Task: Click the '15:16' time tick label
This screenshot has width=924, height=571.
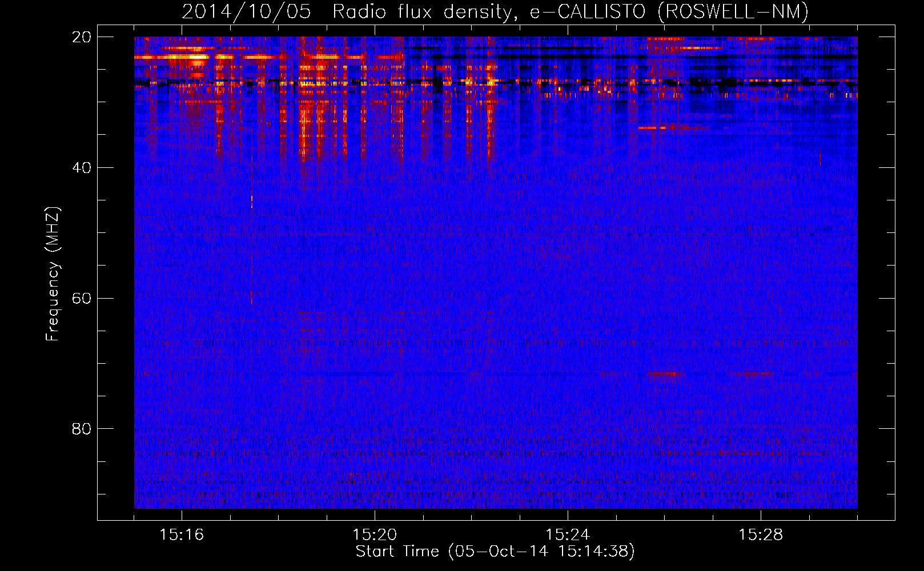Action: 182,534
